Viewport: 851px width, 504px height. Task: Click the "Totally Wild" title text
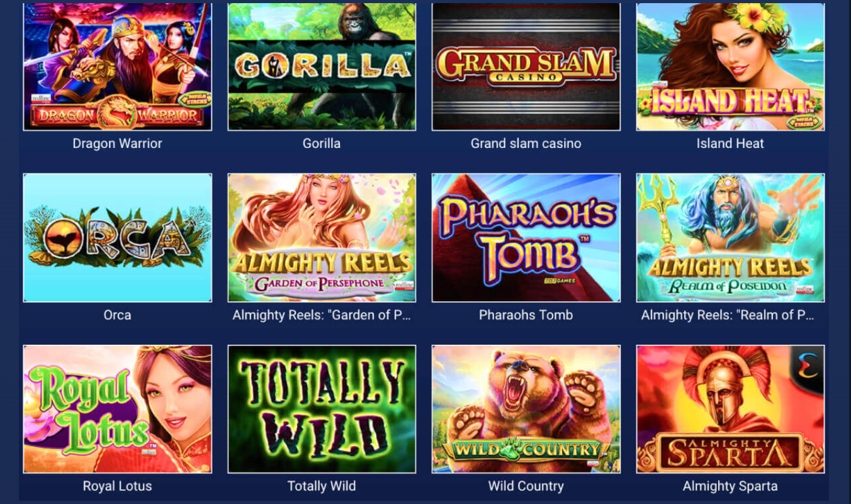coord(322,486)
